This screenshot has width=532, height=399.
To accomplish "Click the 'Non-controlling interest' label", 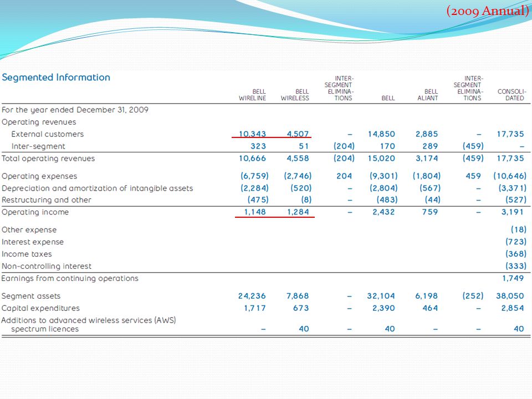I will [47, 267].
